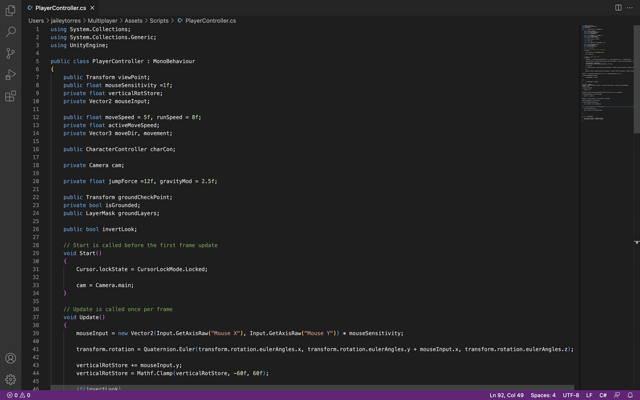
Task: Open the Search view in activity bar
Action: coord(11,31)
